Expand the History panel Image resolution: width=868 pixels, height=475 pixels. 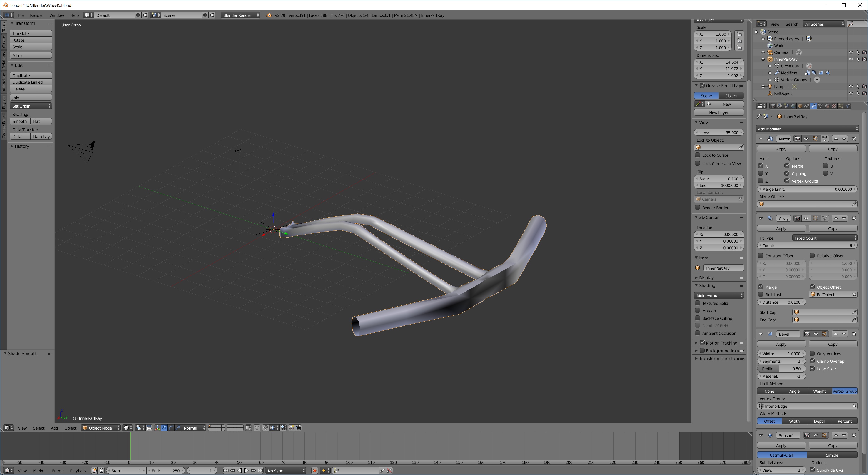[22, 146]
